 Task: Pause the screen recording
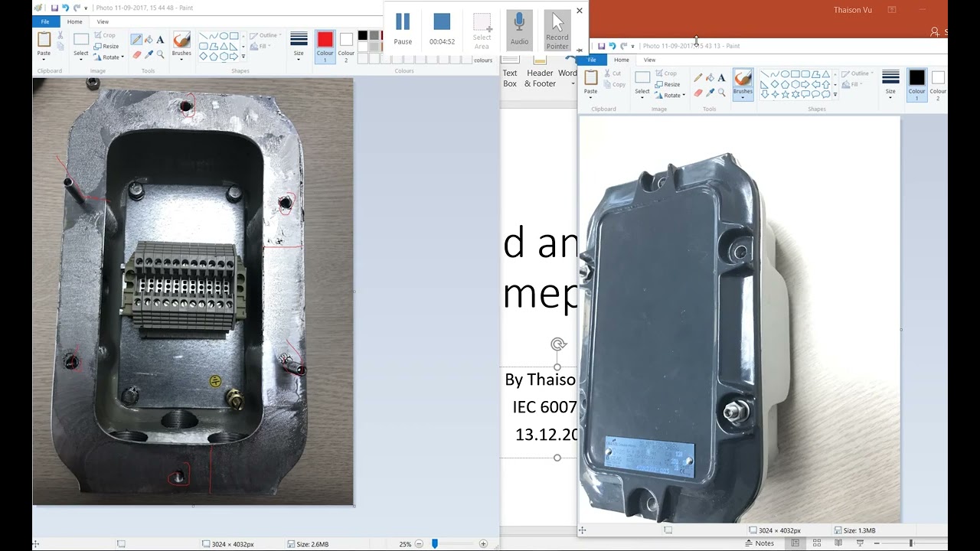403,29
